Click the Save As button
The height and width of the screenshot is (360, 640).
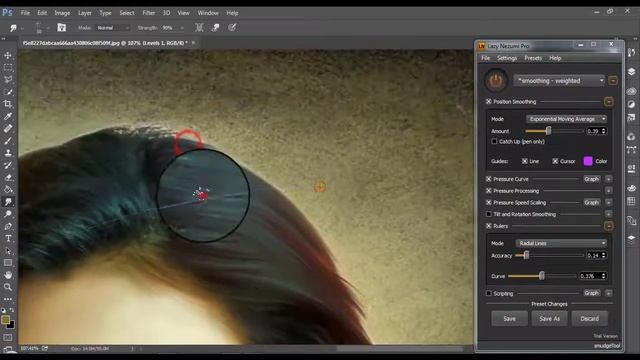point(549,319)
